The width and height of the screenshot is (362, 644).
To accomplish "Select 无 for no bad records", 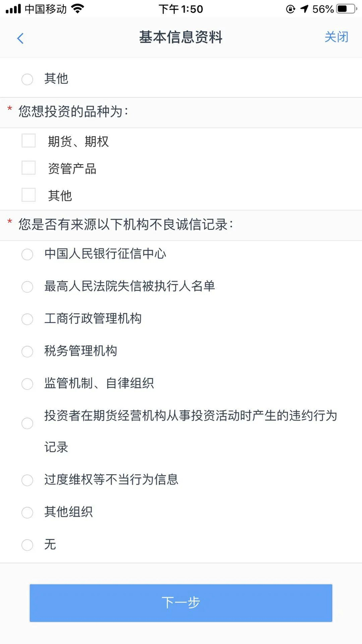I will pos(27,545).
